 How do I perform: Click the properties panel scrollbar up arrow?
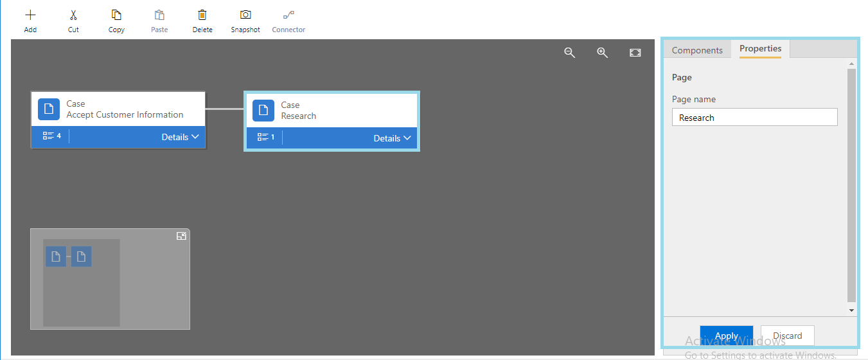pos(852,64)
